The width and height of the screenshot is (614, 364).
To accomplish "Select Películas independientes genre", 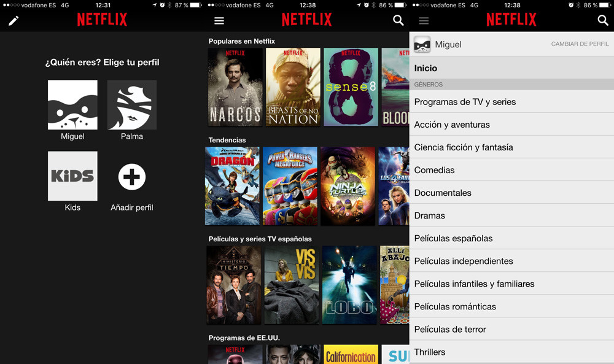I will [x=511, y=261].
